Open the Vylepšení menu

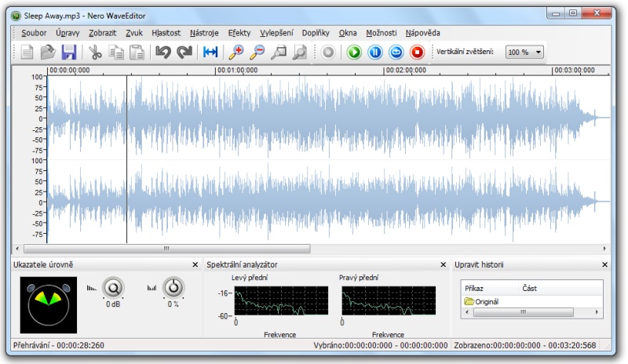(x=276, y=33)
